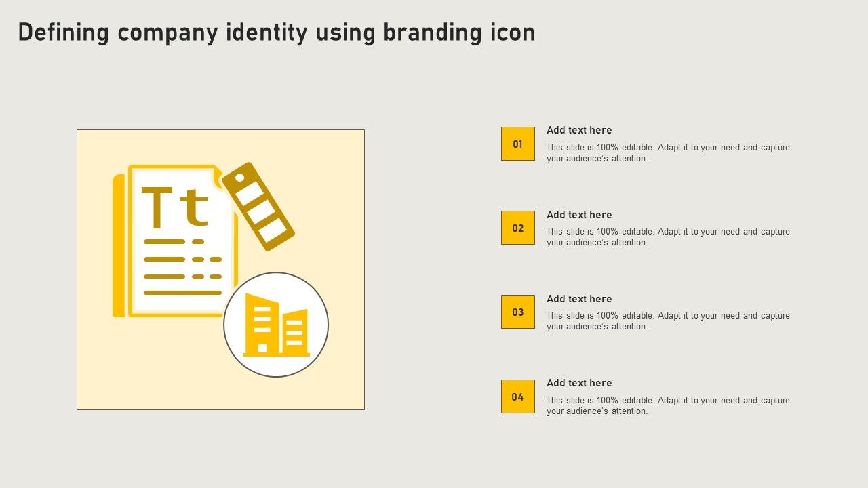Click the description paragraph under item 01
This screenshot has width=868, height=488.
pyautogui.click(x=668, y=153)
